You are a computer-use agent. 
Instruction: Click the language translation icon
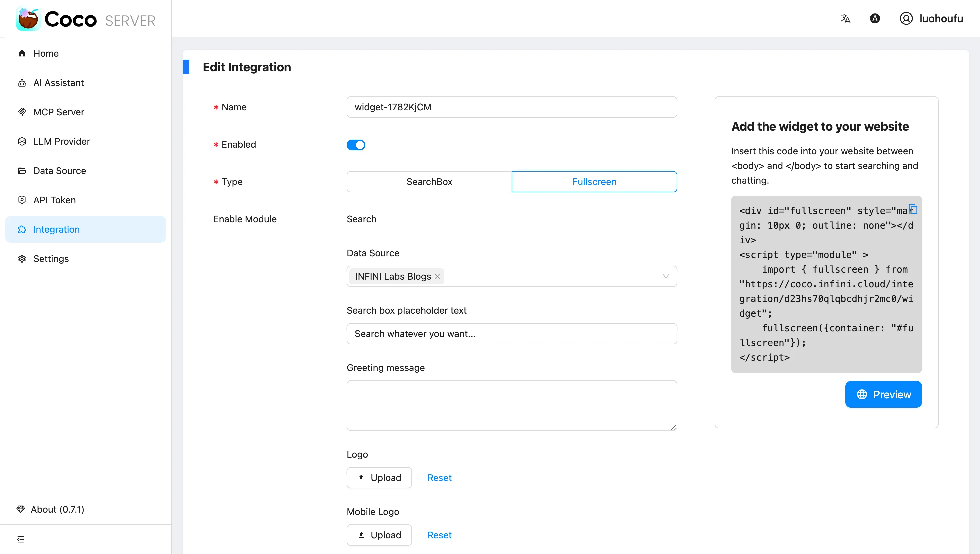[x=845, y=18]
